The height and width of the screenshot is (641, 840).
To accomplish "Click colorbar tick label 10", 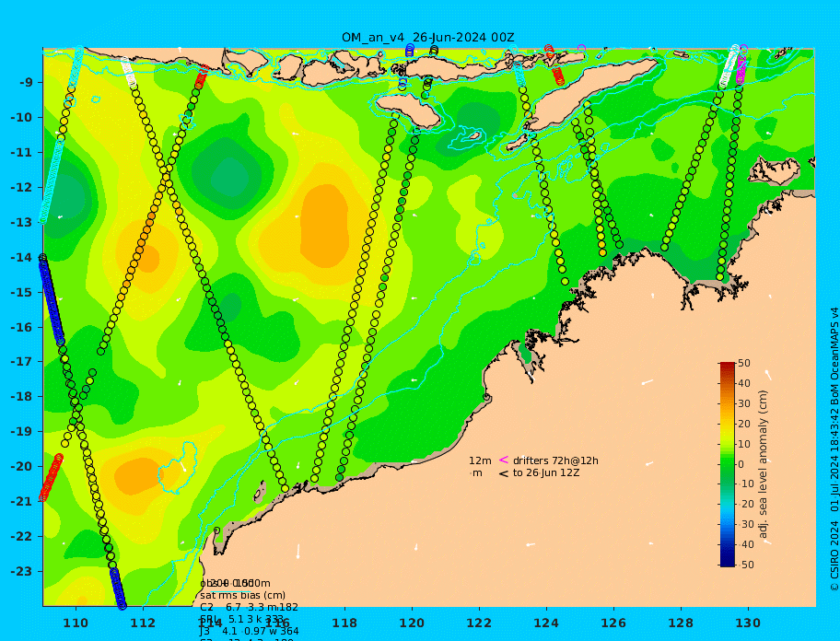I will coord(744,444).
